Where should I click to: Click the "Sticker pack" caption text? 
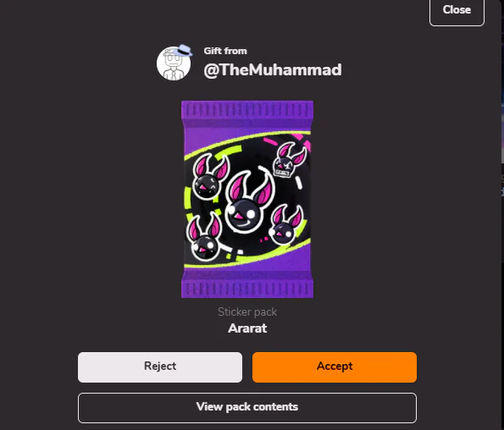247,311
